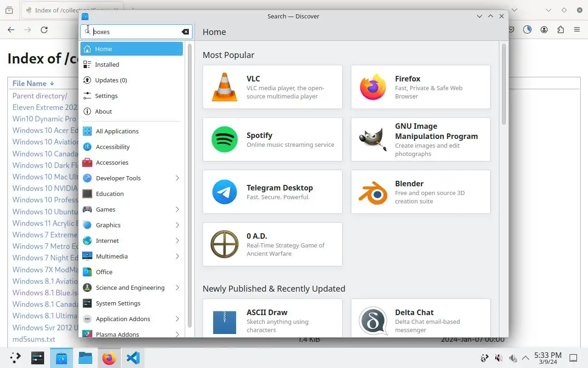Open browser extensions puzzle icon
The image size is (588, 368).
560,30
